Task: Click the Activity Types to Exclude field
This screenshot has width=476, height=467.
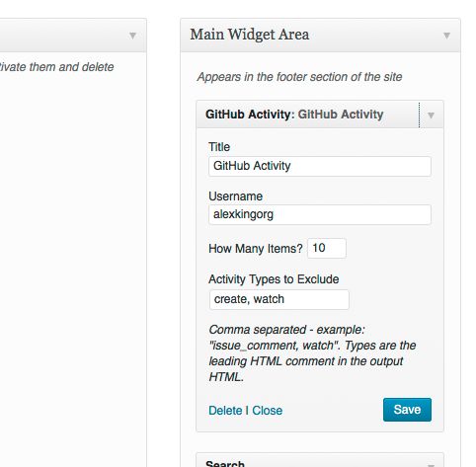Action: pos(279,299)
